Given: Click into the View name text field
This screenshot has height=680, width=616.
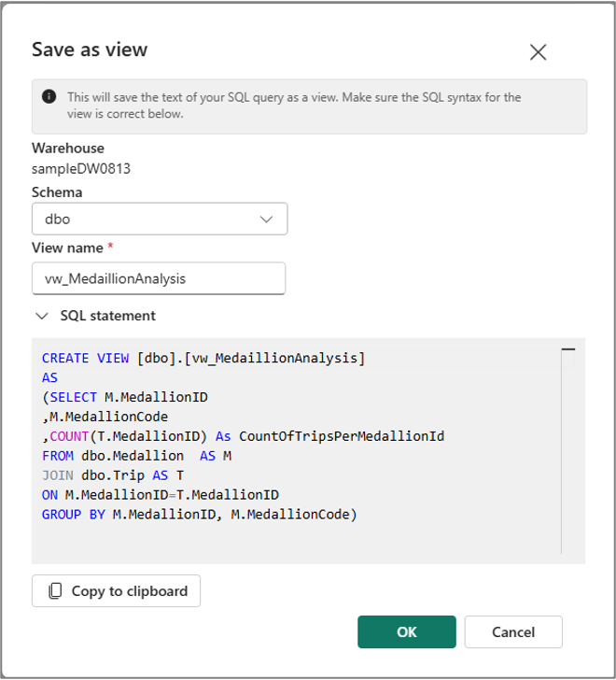Looking at the screenshot, I should [159, 278].
